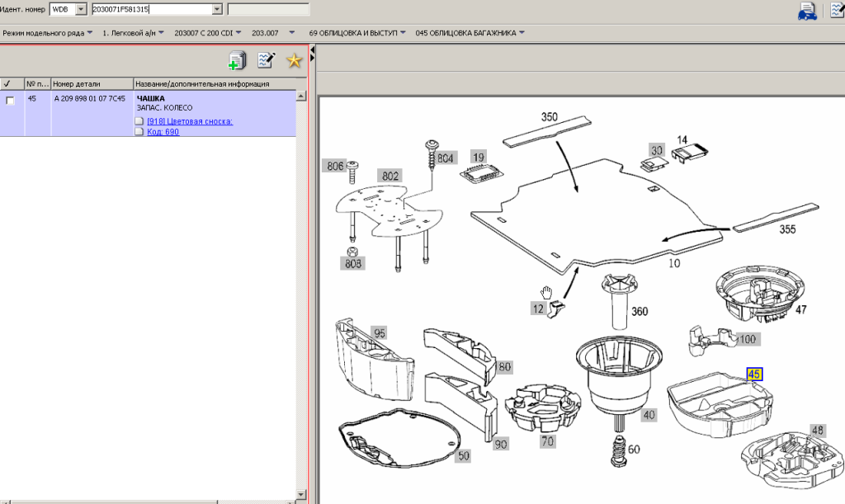Image resolution: width=845 pixels, height=504 pixels.
Task: Expand the 203.007 dropdown arrow
Action: pos(292,33)
